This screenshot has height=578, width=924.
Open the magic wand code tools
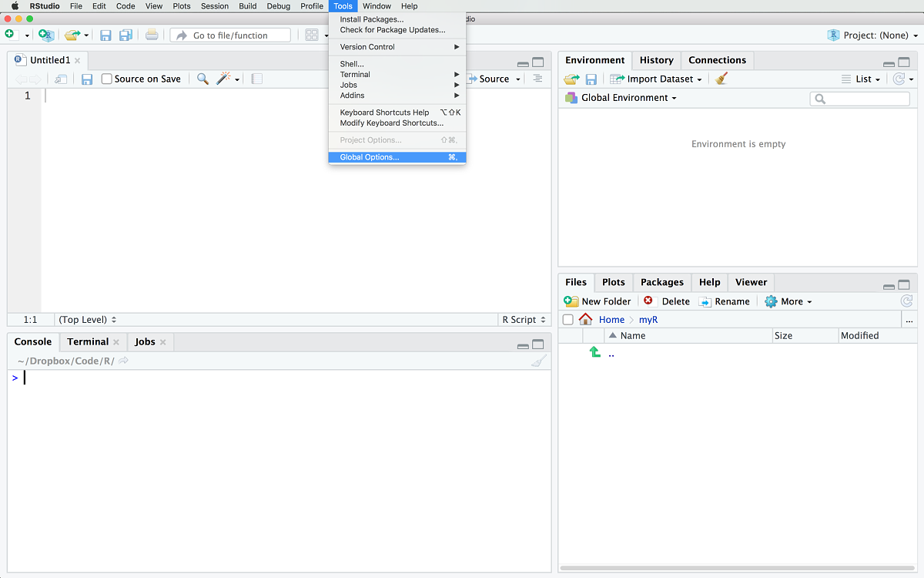pyautogui.click(x=224, y=79)
